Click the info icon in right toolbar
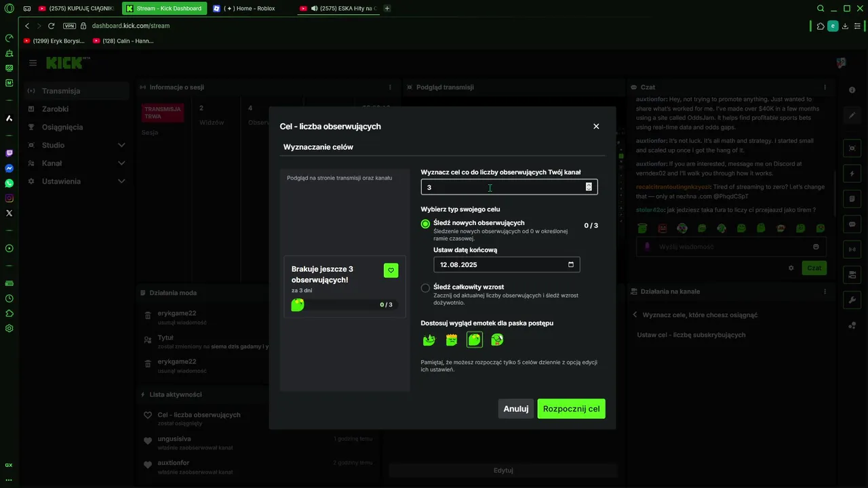Image resolution: width=868 pixels, height=488 pixels. pos(852,90)
